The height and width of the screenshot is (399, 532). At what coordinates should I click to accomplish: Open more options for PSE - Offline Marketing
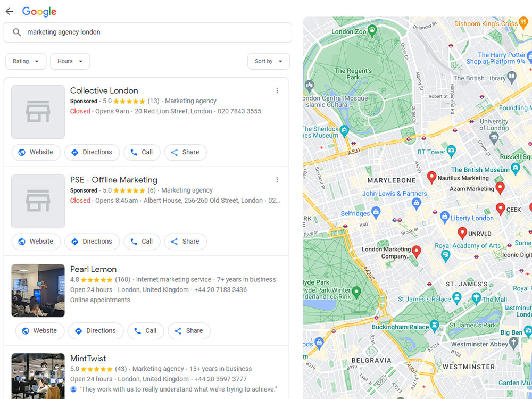tap(277, 180)
